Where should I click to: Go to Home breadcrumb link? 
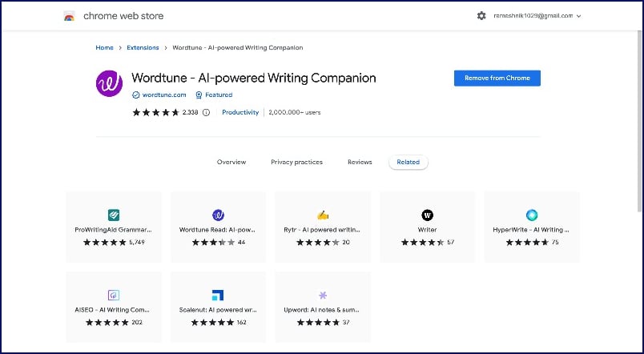point(104,47)
